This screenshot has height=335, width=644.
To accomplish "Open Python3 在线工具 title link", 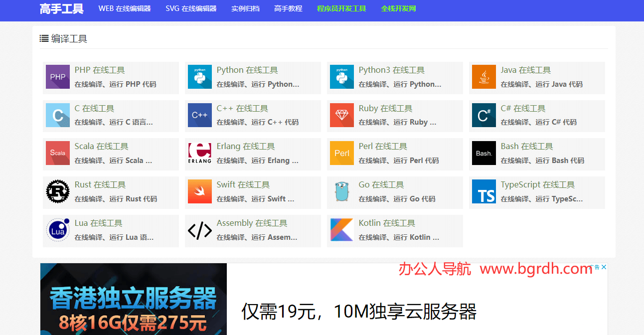I will coord(392,70).
